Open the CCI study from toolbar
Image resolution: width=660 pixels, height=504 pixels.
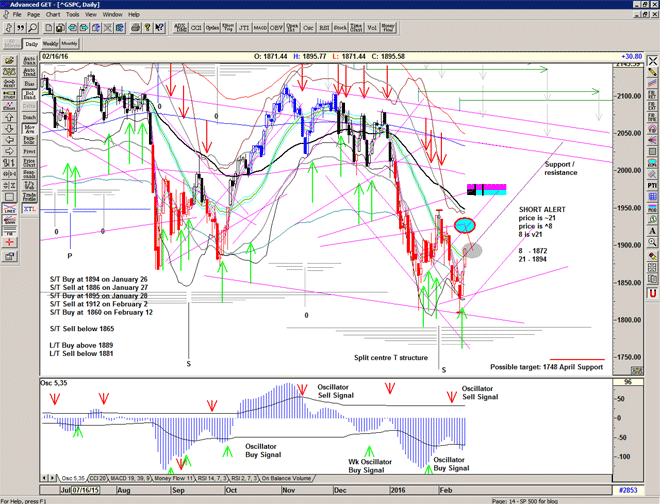pyautogui.click(x=196, y=29)
